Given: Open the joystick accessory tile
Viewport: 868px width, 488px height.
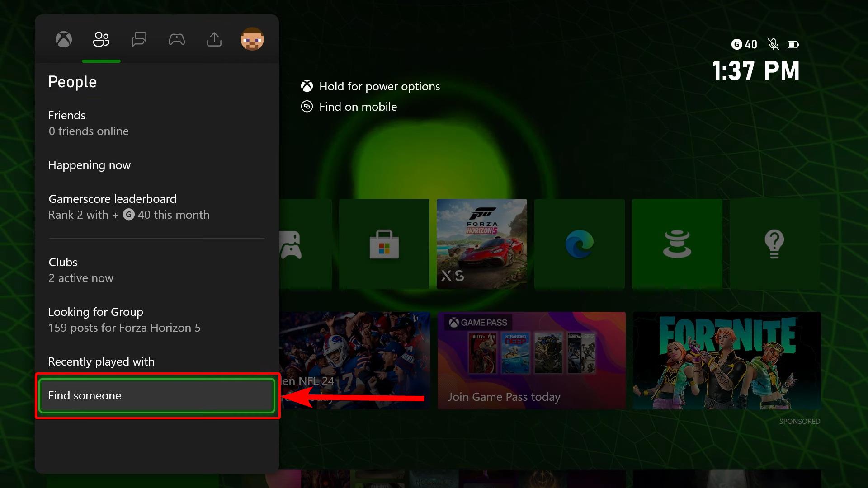Looking at the screenshot, I should point(677,244).
